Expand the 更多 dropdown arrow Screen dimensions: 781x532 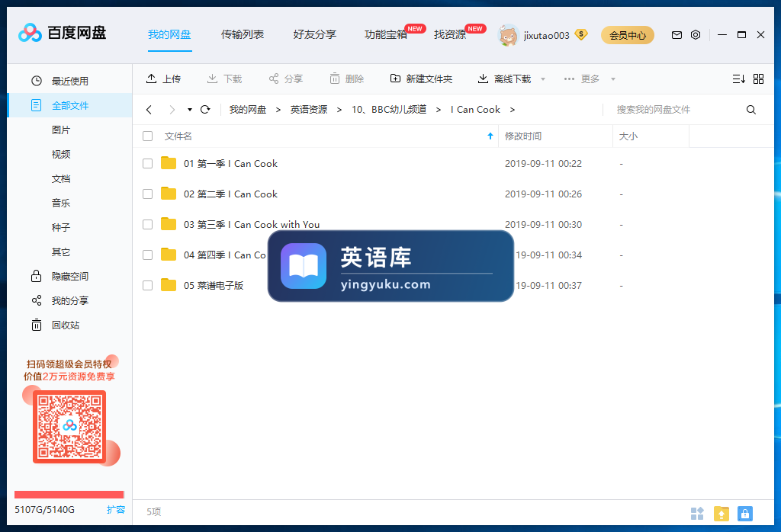pyautogui.click(x=613, y=79)
